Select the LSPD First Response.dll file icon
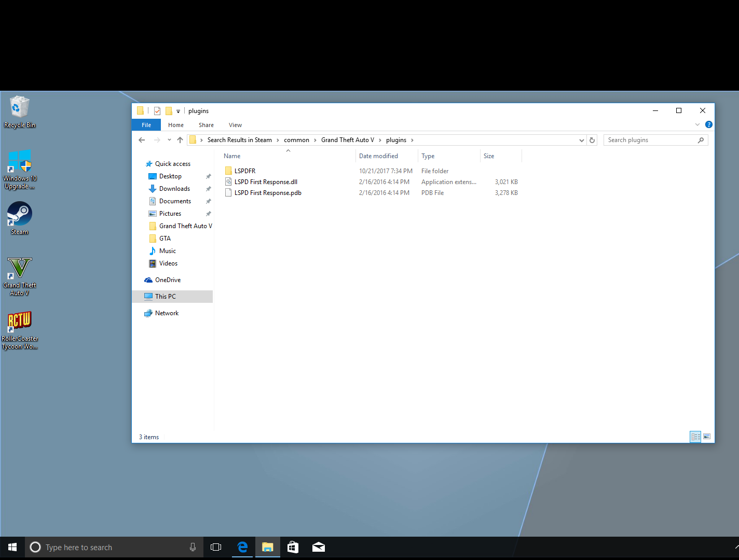The height and width of the screenshot is (560, 739). coord(228,181)
